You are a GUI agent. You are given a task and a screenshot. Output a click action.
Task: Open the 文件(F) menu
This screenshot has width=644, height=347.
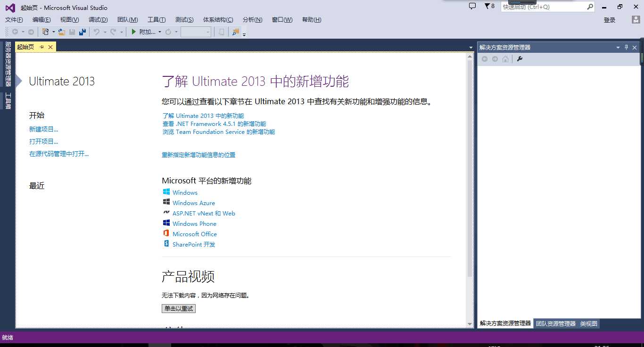tap(14, 20)
